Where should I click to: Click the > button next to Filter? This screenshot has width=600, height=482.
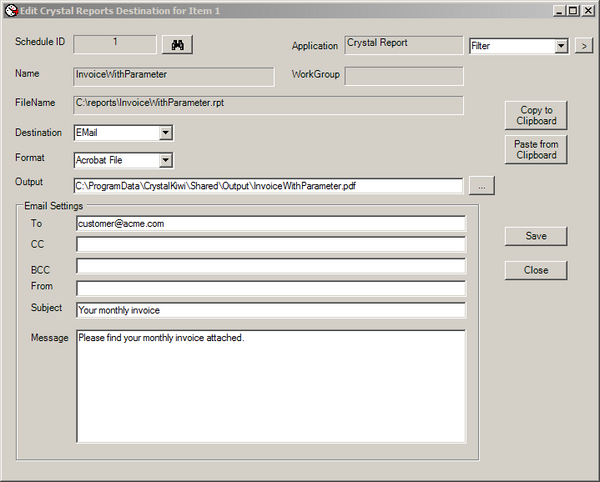(x=584, y=46)
